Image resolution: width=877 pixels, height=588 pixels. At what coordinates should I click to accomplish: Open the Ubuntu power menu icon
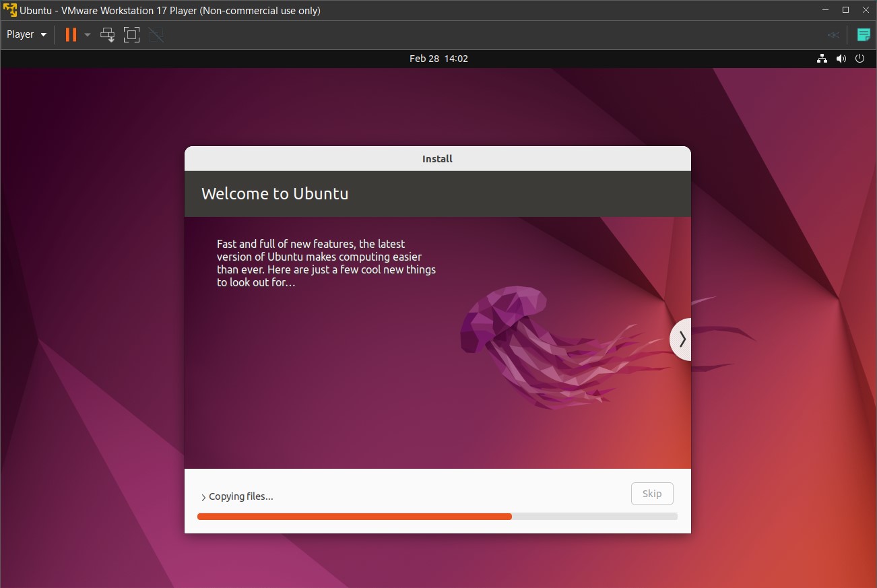(859, 59)
